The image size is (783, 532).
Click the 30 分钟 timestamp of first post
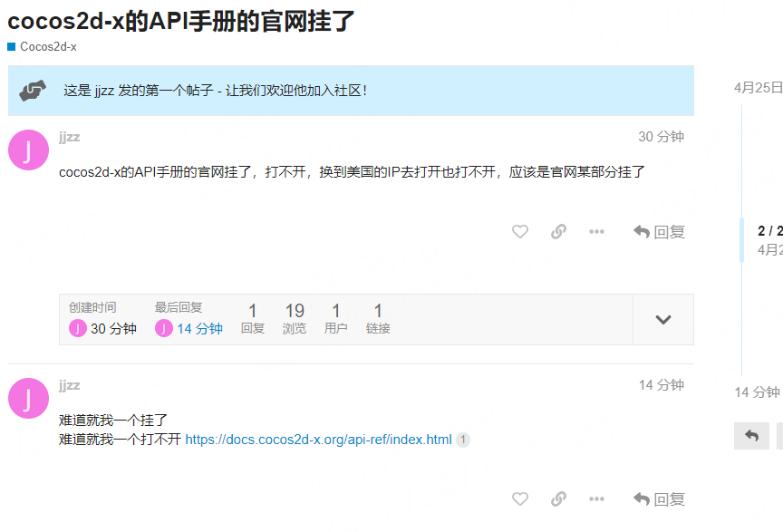662,137
